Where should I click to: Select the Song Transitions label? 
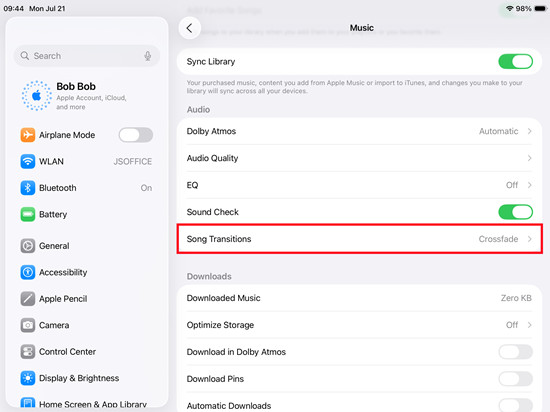219,239
